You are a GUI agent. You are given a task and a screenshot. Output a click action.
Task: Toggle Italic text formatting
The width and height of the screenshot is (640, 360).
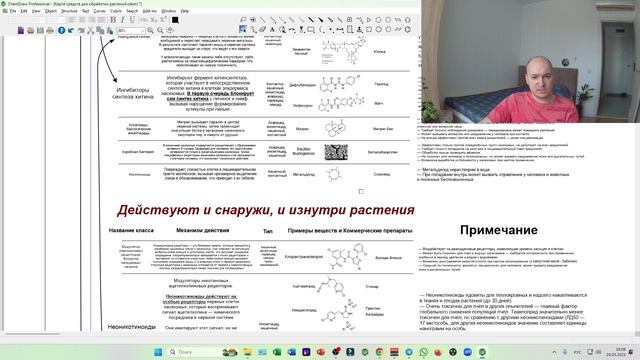(x=122, y=20)
